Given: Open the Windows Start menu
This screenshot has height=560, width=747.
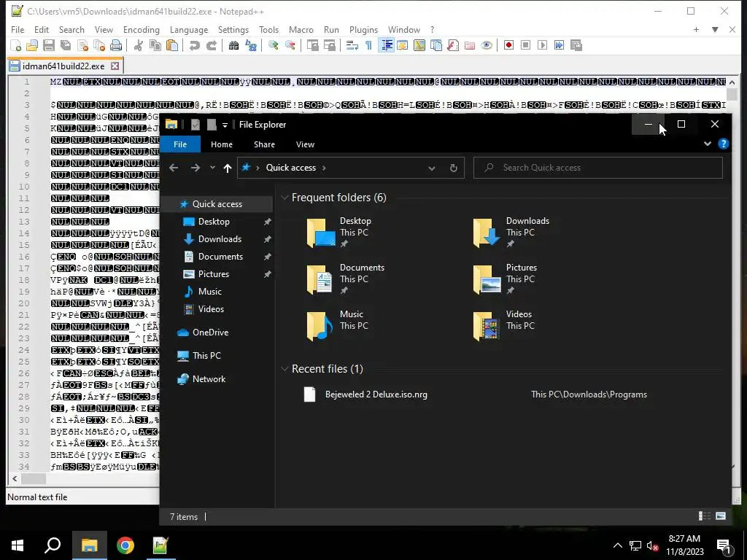Looking at the screenshot, I should click(x=18, y=545).
